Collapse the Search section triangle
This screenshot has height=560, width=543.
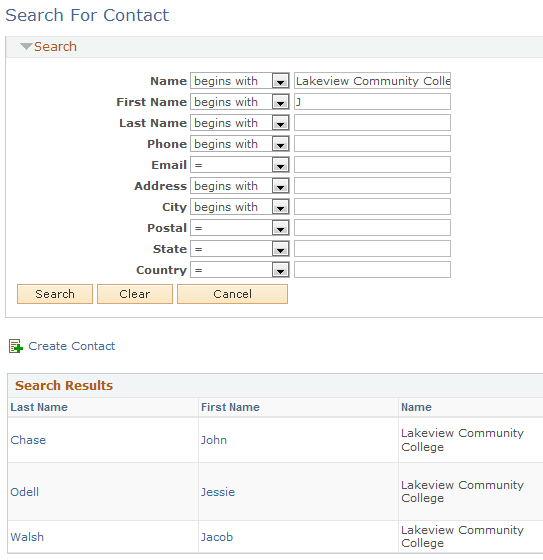[26, 46]
